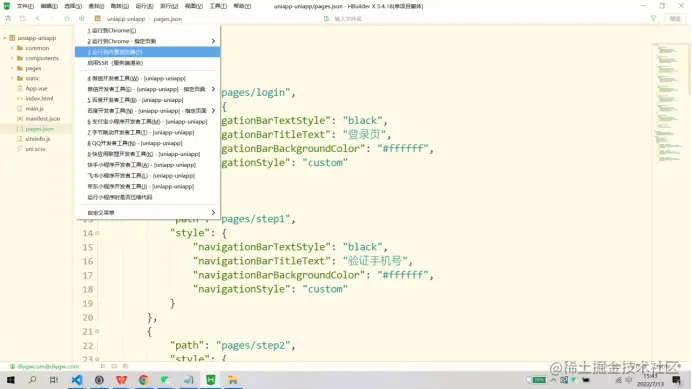The height and width of the screenshot is (389, 692).
Task: Open index.html in the file tree
Action: coord(38,98)
